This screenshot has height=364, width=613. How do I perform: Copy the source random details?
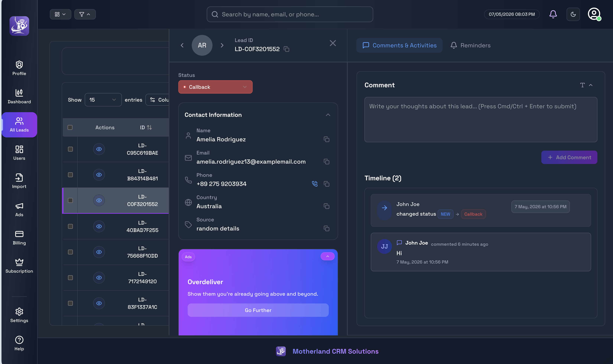(x=326, y=229)
